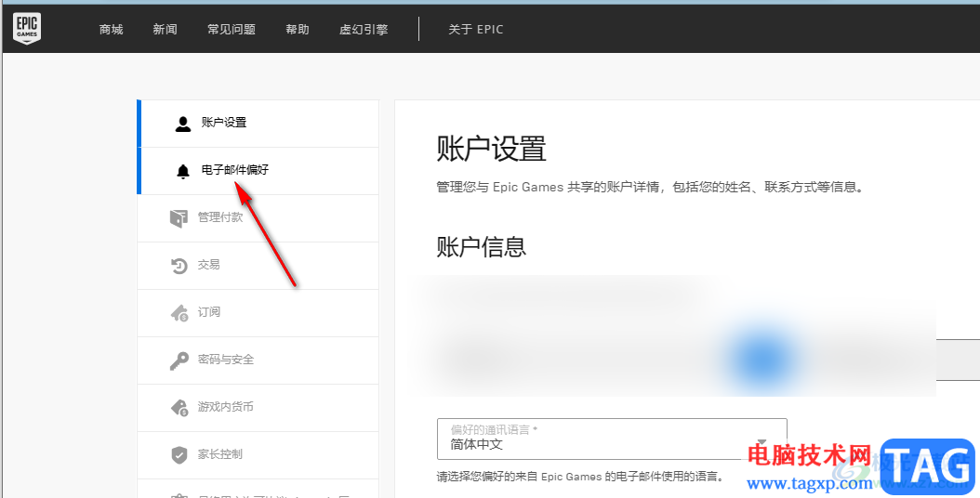Click the subscription icon beside 订阅
This screenshot has width=980, height=498.
pos(179,313)
